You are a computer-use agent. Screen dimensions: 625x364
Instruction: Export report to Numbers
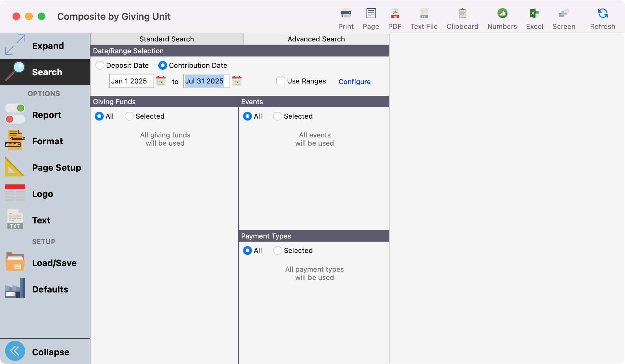[x=502, y=17]
